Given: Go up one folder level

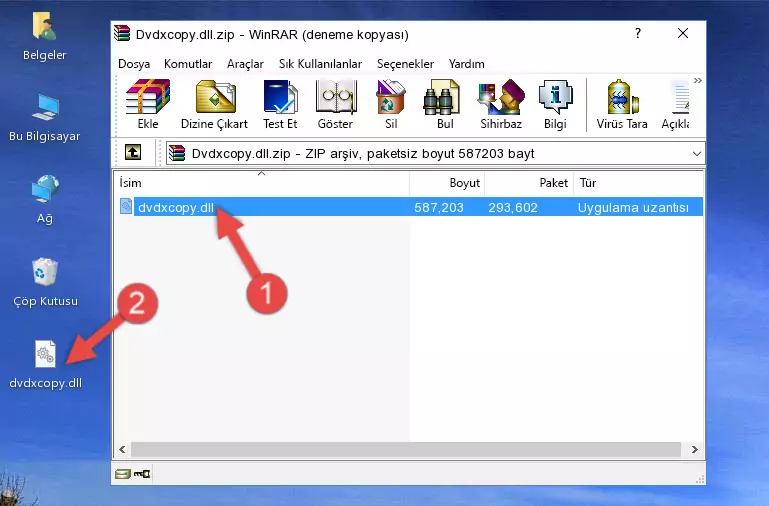Looking at the screenshot, I should [x=133, y=152].
